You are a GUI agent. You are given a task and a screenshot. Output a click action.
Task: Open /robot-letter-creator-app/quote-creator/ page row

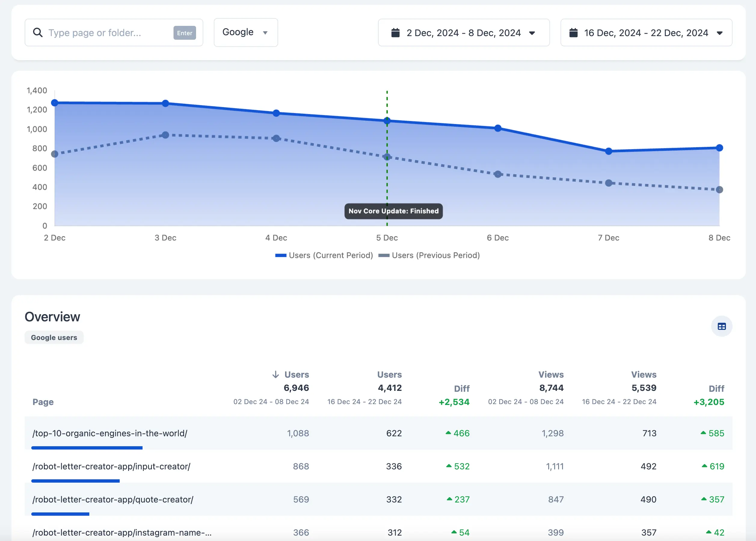(x=113, y=499)
